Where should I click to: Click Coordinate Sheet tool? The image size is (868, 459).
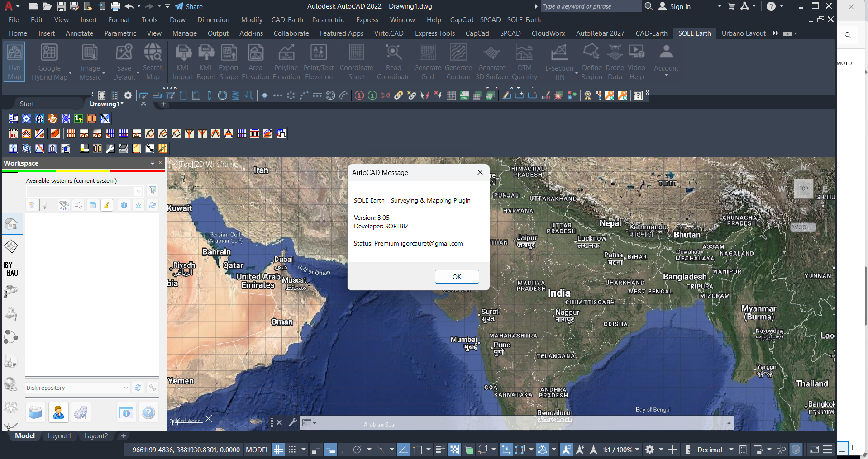pos(357,62)
